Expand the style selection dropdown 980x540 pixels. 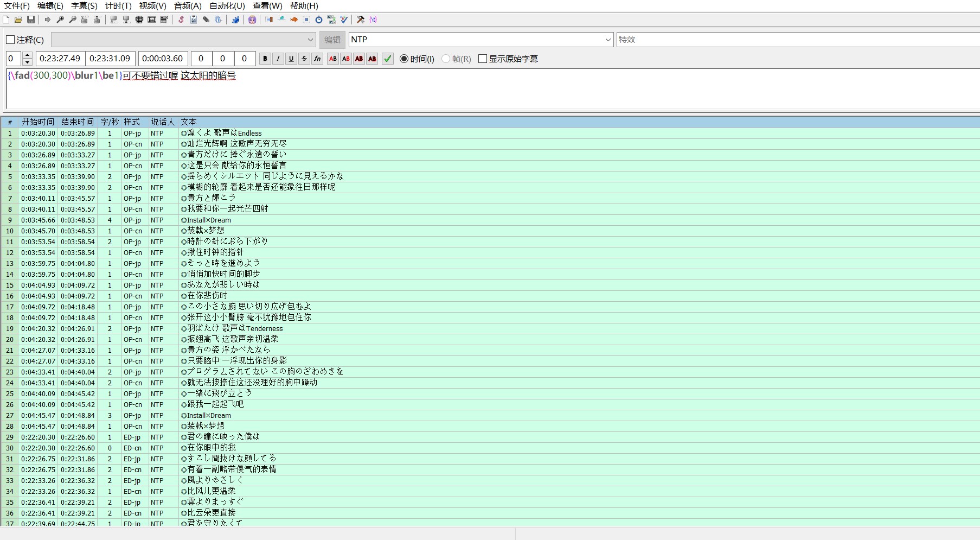click(310, 40)
